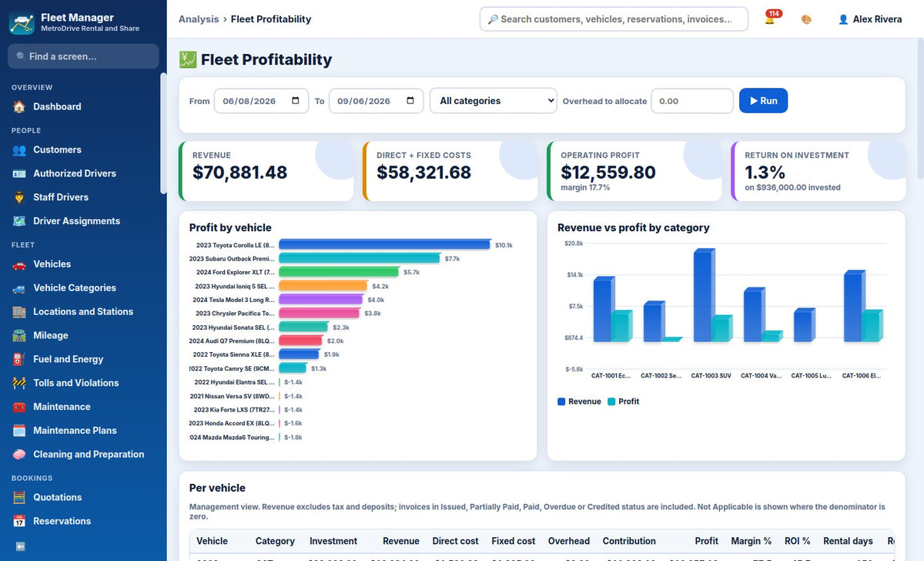Click the Cleaning and Preparation sponge icon
Screen dimensions: 924x561
(x=19, y=455)
